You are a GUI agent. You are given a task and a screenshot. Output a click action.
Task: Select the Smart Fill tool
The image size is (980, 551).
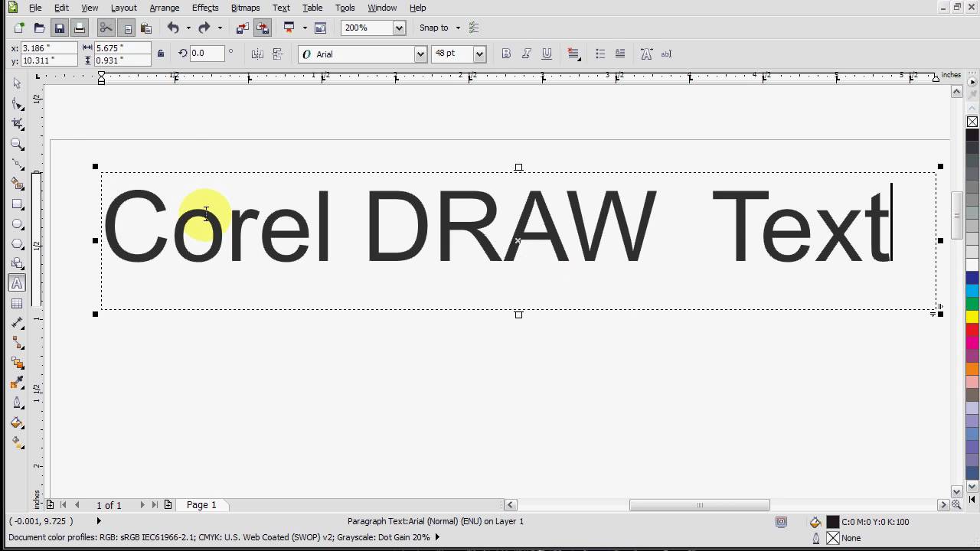17,184
